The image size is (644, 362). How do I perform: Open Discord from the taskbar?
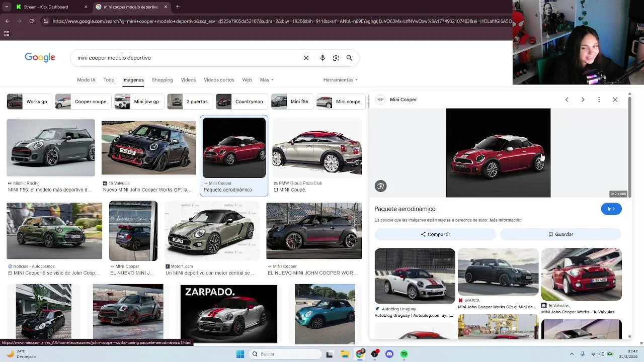389,354
